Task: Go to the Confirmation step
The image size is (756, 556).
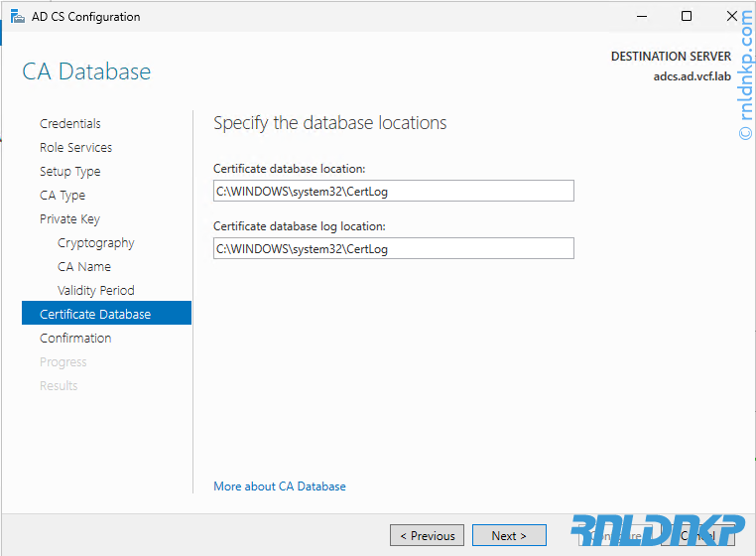Action: [x=75, y=339]
